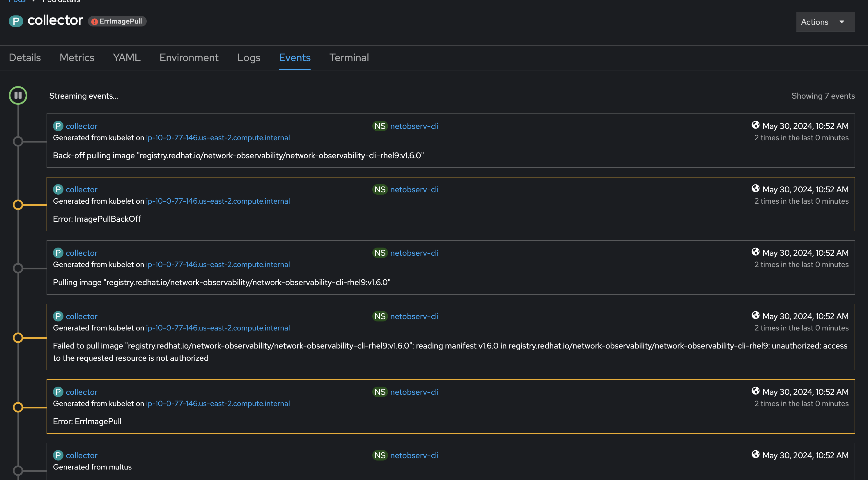The height and width of the screenshot is (480, 868).
Task: Click pod icon in first Back-off event
Action: (x=58, y=126)
